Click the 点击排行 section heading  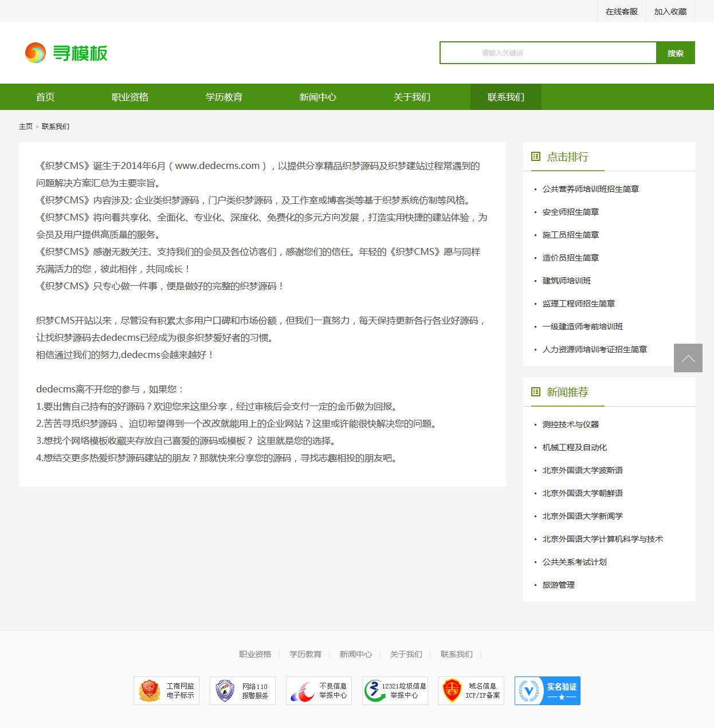(x=567, y=156)
